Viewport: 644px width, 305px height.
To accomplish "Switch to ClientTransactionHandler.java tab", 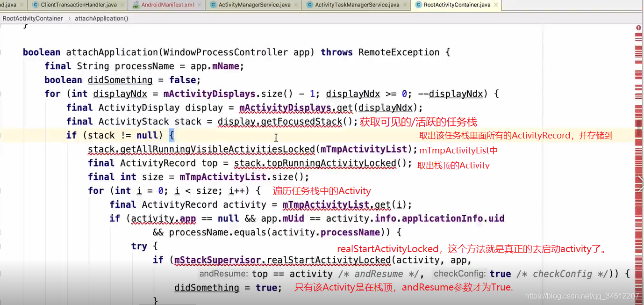I will pos(79,5).
